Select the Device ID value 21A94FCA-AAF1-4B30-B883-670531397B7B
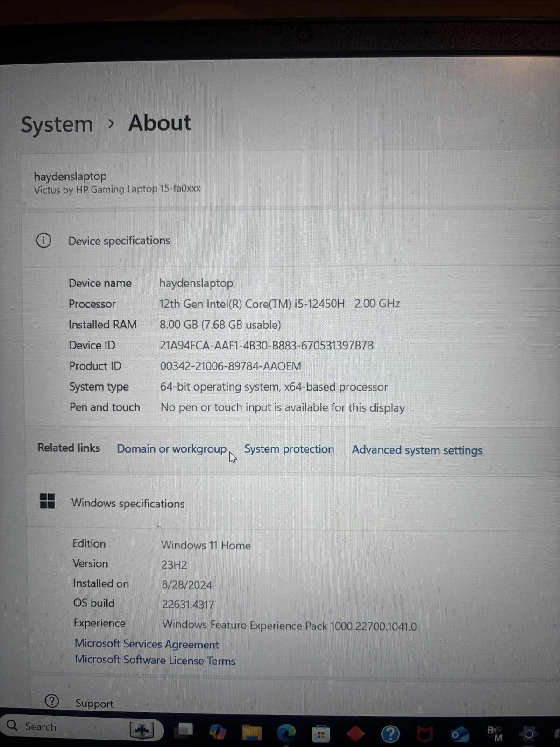Viewport: 560px width, 747px height. click(267, 345)
